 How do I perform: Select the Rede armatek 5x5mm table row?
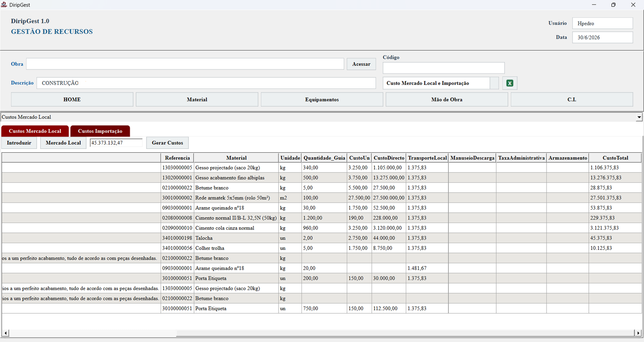coord(322,198)
